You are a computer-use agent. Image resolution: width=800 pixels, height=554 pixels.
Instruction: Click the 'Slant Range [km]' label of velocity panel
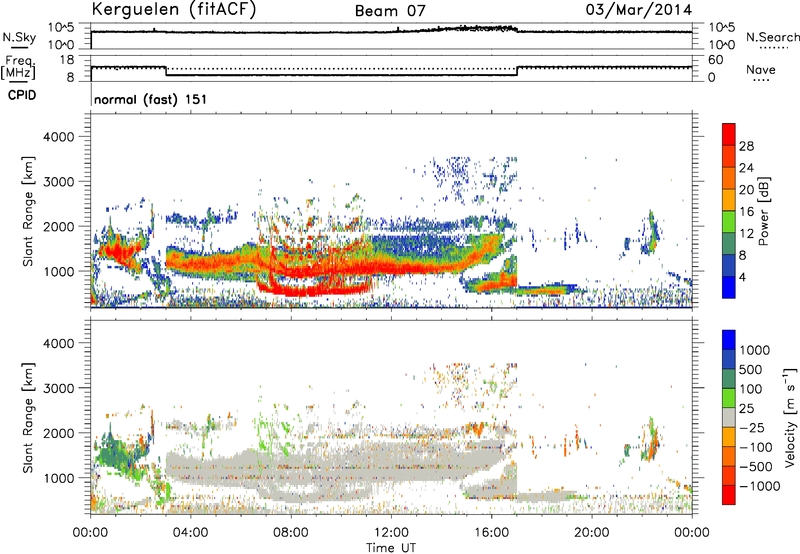[x=28, y=418]
